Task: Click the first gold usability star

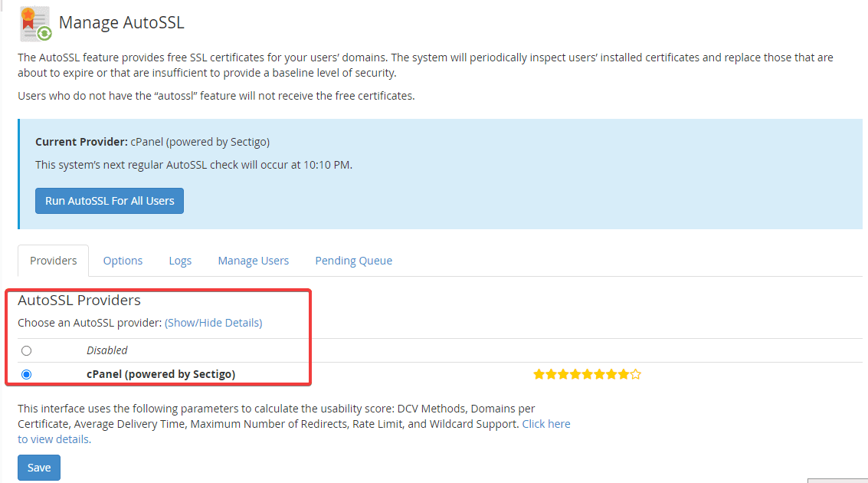Action: pyautogui.click(x=539, y=375)
